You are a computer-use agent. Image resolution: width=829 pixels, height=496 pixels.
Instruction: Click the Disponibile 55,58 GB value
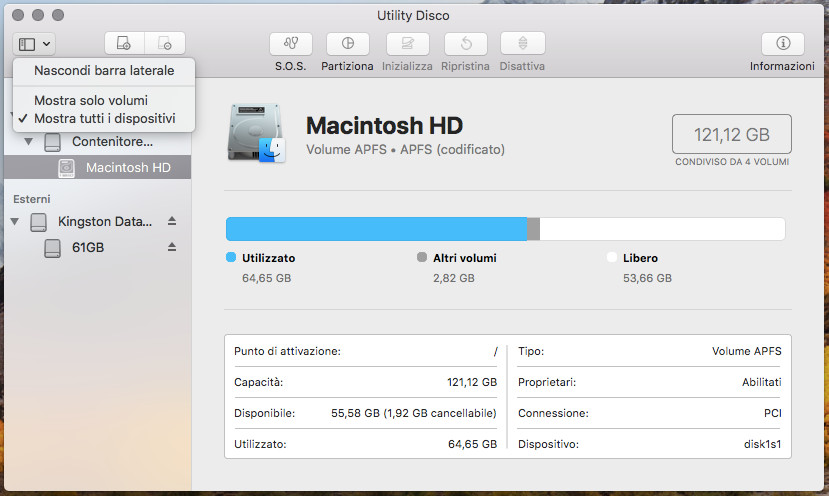pyautogui.click(x=413, y=413)
